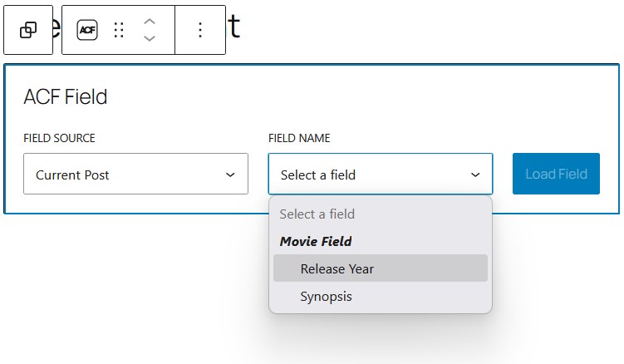
Task: Click the chevron in the Field Name box
Action: coord(475,175)
